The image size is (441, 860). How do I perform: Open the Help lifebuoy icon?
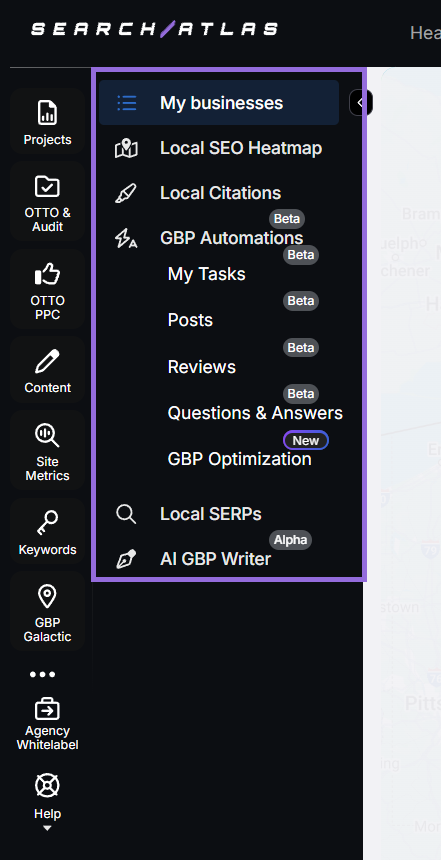(47, 786)
